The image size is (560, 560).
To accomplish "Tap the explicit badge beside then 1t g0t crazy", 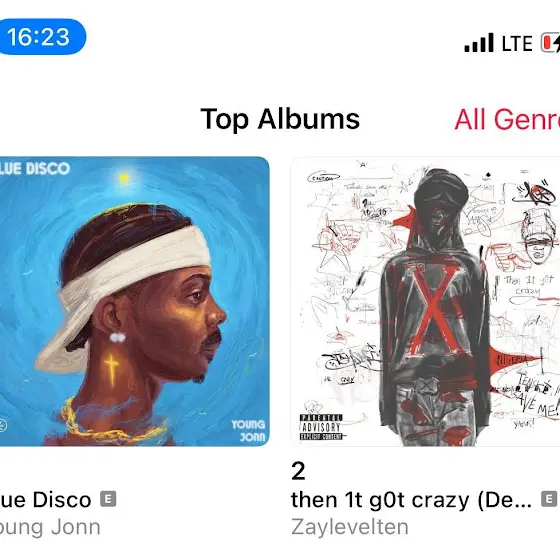I will click(549, 499).
